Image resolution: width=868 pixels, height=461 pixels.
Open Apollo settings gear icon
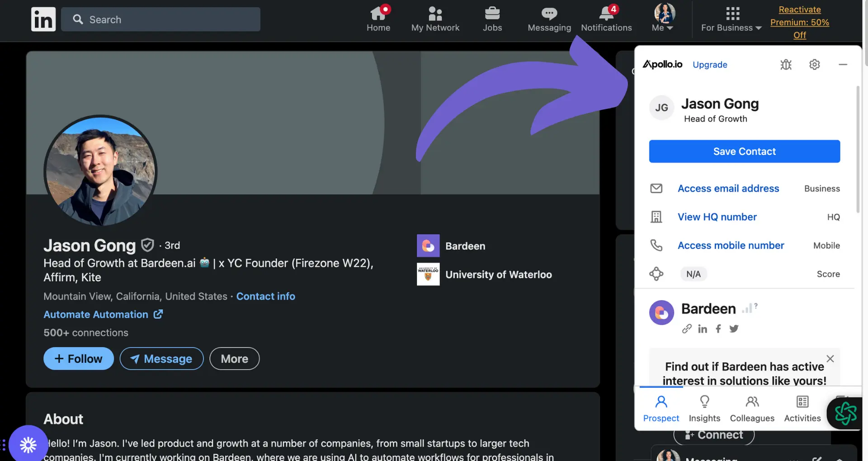814,65
